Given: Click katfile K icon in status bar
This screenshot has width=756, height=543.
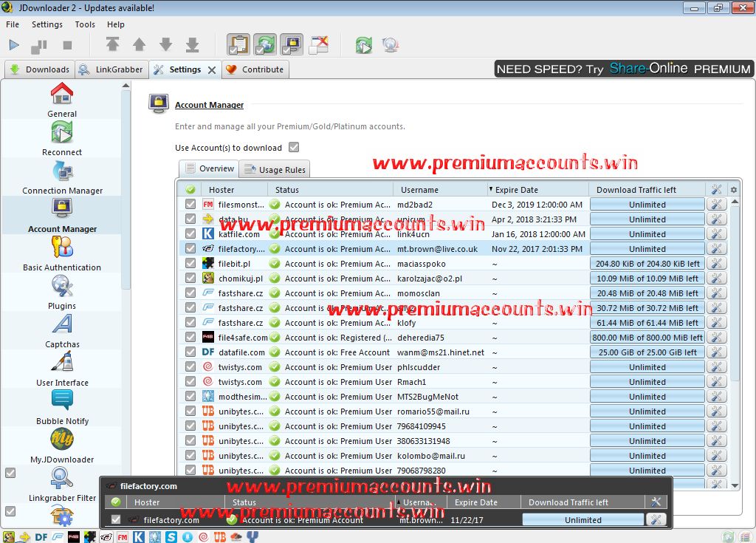Looking at the screenshot, I should pos(139,537).
